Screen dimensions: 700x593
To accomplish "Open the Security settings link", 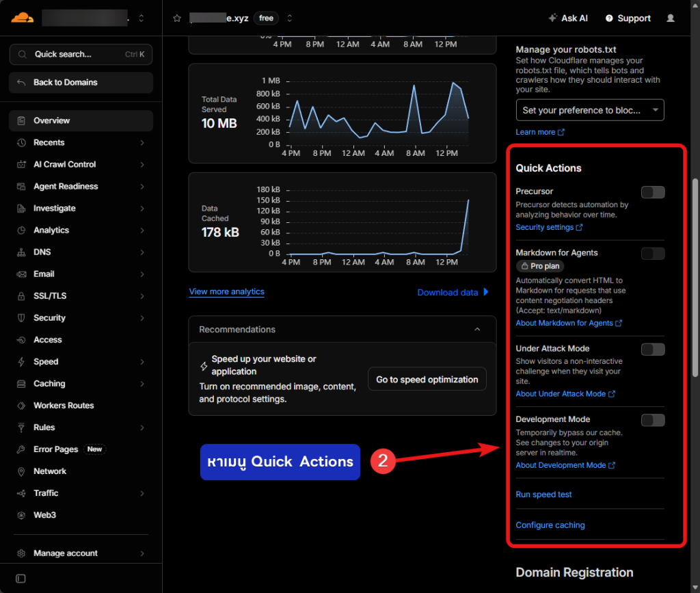I will click(549, 227).
